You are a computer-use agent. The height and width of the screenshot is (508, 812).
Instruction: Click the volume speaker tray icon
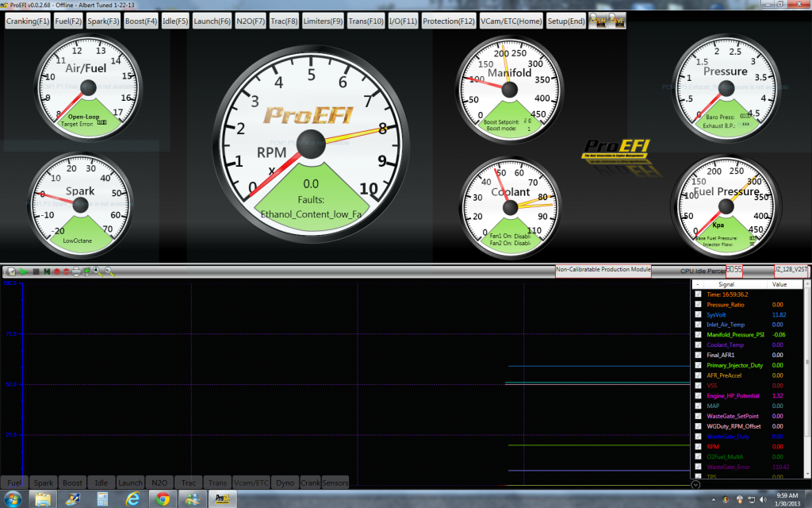point(762,500)
